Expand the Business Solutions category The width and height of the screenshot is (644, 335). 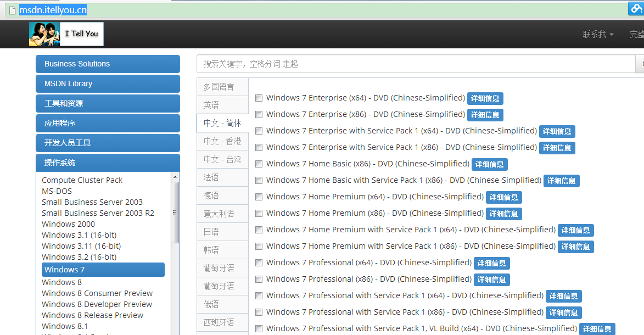coord(108,64)
